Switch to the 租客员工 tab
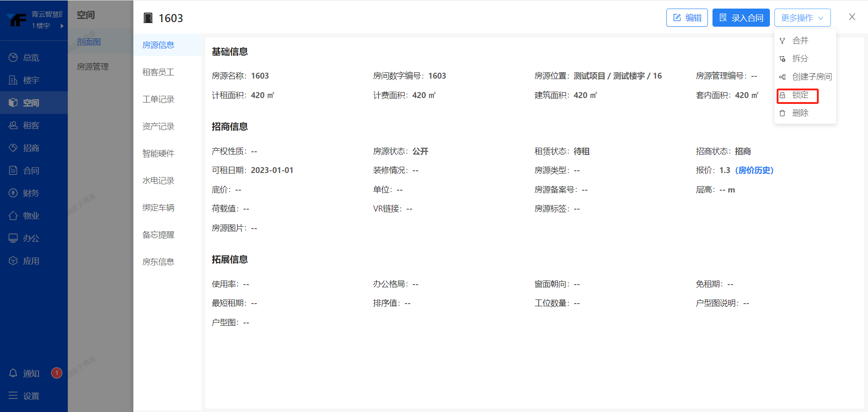868x412 pixels. [158, 72]
